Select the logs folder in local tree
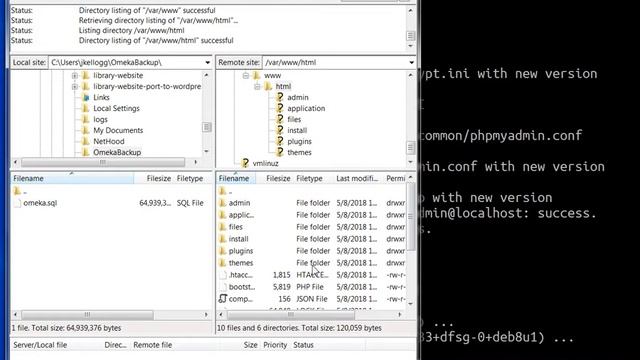This screenshot has width=640, height=360. point(100,120)
